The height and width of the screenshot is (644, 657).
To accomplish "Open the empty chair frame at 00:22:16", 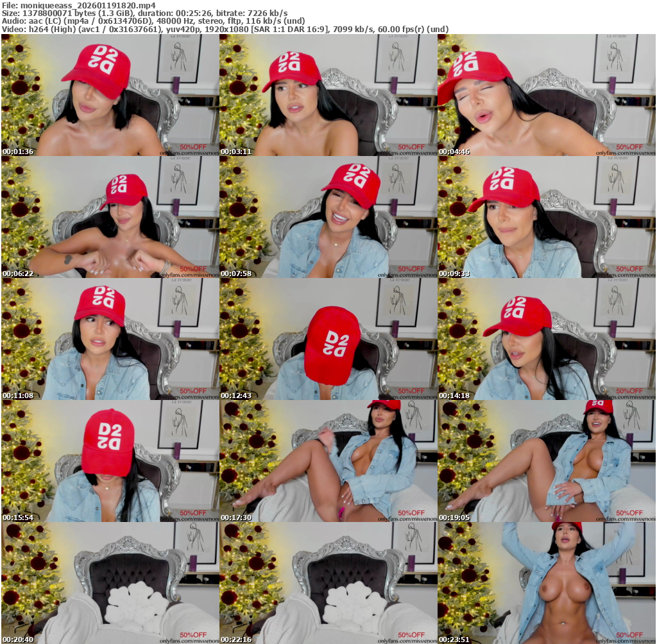I will coord(328,583).
